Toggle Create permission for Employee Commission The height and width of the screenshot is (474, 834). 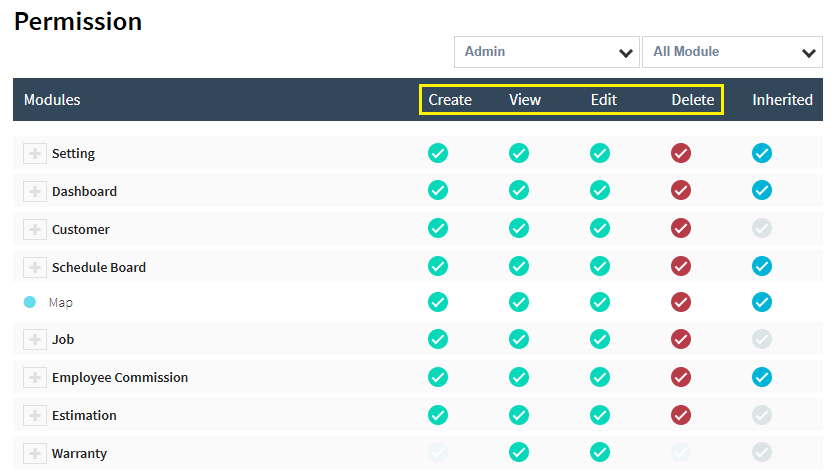click(x=438, y=377)
